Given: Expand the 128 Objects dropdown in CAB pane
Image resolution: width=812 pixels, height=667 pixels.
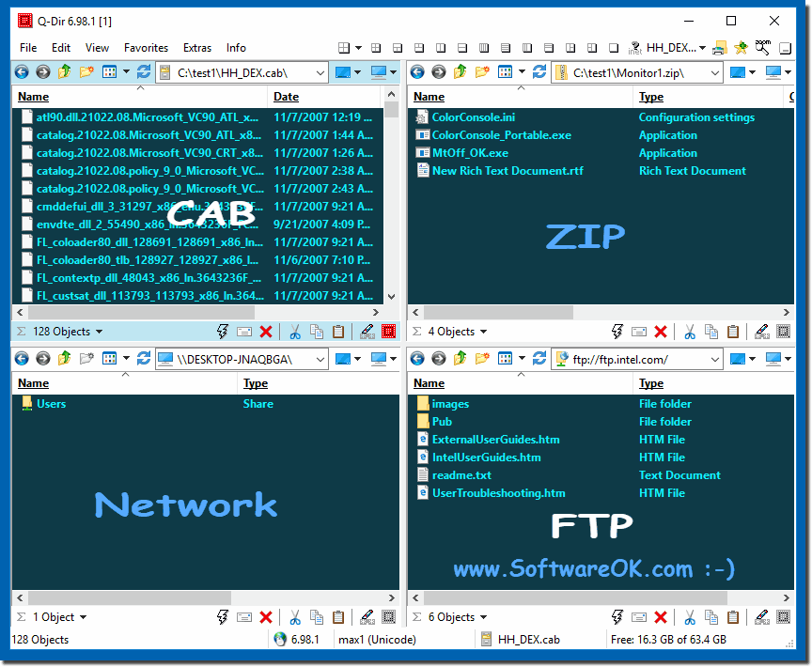Looking at the screenshot, I should (100, 332).
